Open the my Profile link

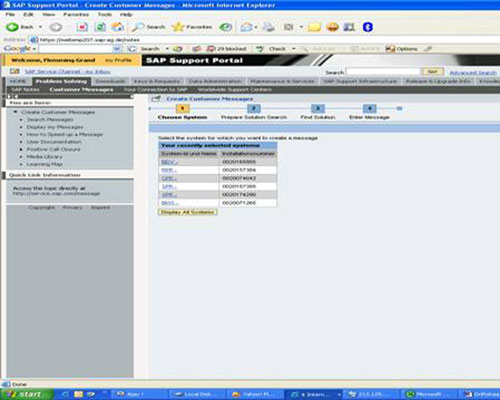pyautogui.click(x=118, y=60)
